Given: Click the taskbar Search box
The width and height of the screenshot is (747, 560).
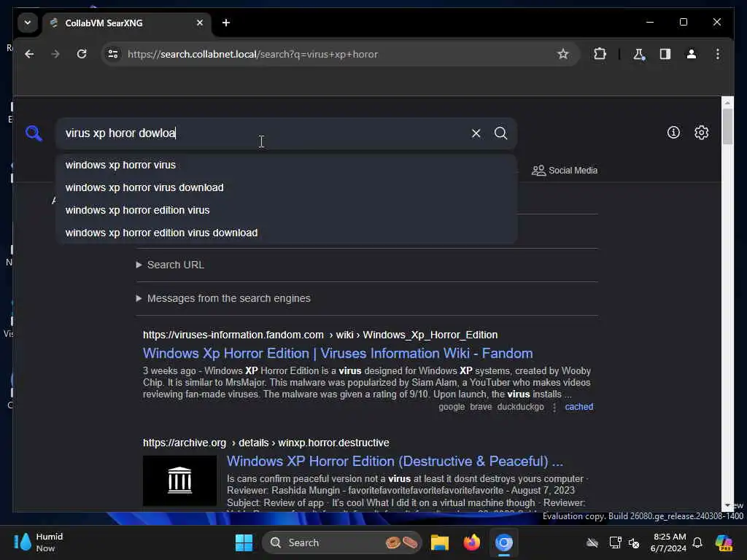Looking at the screenshot, I should tap(341, 542).
